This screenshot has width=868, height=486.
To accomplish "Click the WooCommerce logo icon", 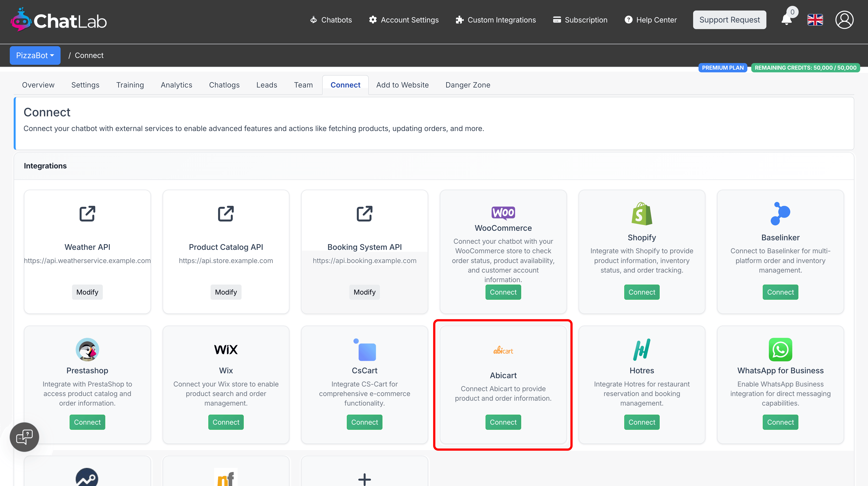I will pyautogui.click(x=503, y=213).
